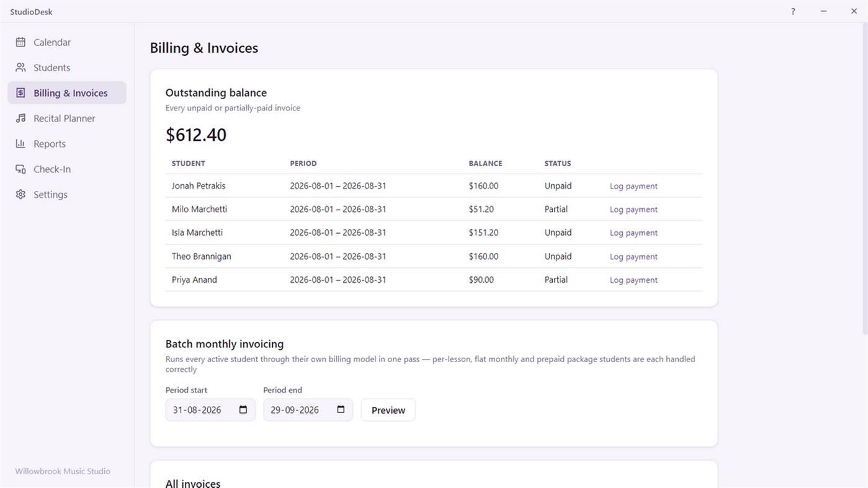Click the Recital Planner music note icon
Screen dimensions: 868x488
pyautogui.click(x=20, y=118)
